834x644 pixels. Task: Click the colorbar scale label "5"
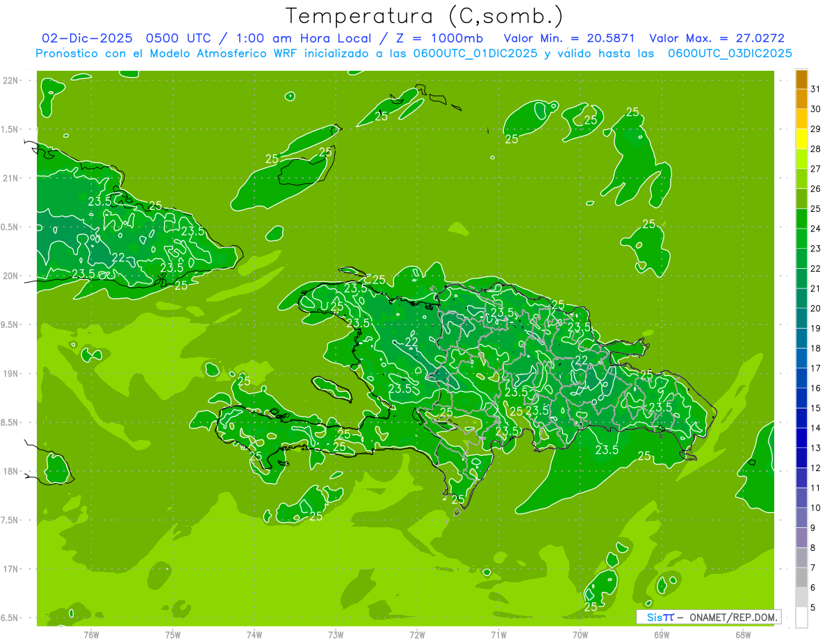[x=813, y=608]
